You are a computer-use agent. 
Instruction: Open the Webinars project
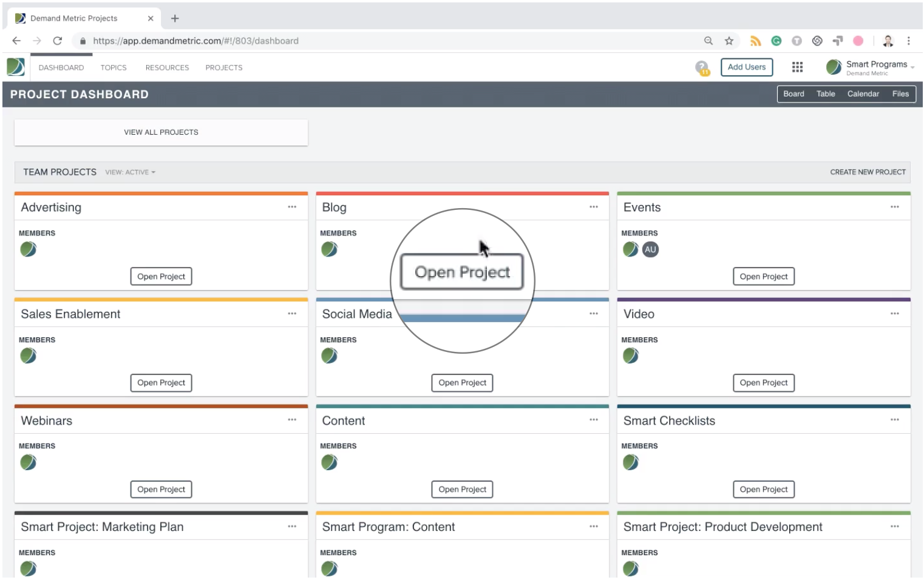point(161,490)
